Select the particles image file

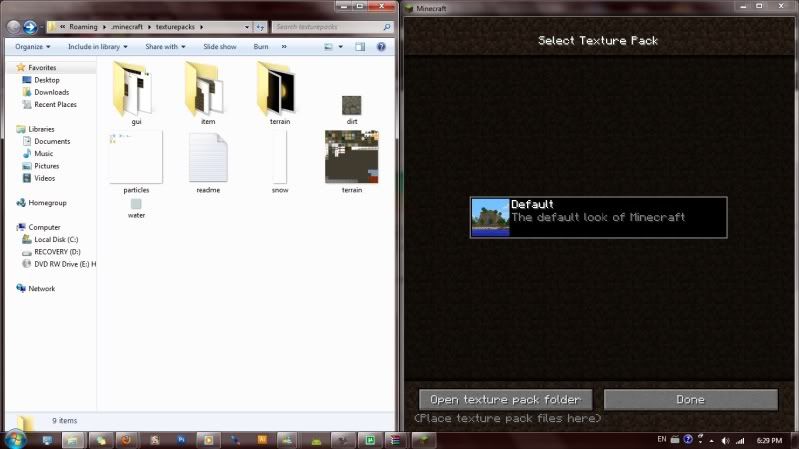[x=136, y=161]
